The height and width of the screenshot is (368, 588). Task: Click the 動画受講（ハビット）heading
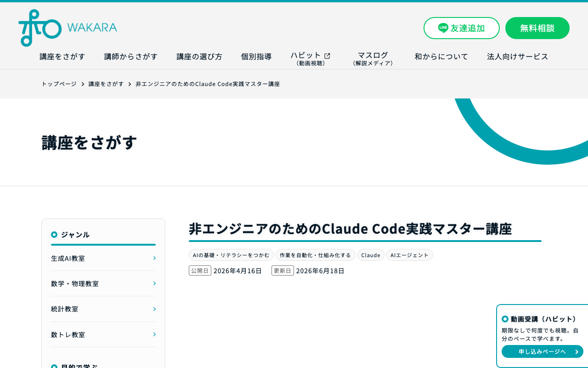pos(540,319)
